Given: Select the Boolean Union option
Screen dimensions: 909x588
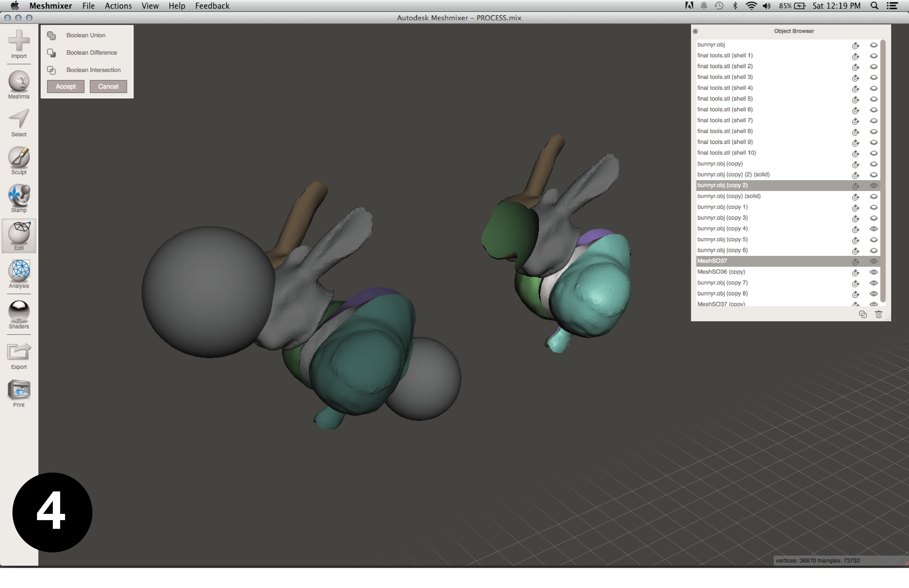Looking at the screenshot, I should [x=86, y=35].
